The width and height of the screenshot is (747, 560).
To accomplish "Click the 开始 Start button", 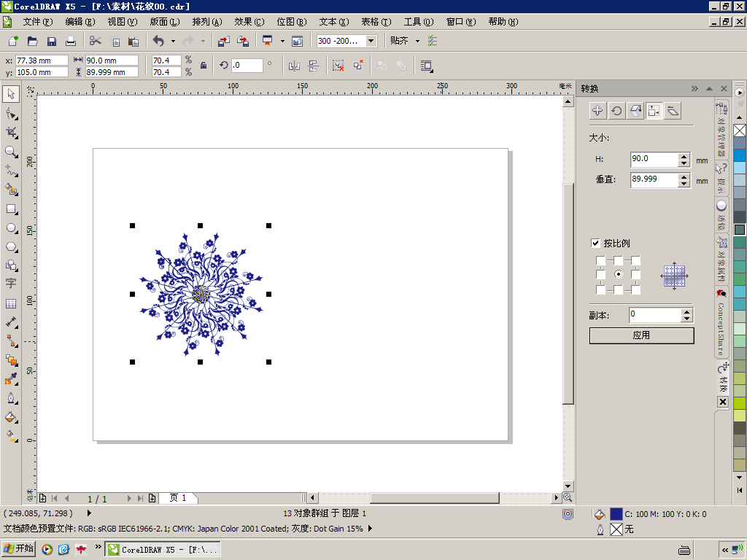I will pyautogui.click(x=18, y=549).
